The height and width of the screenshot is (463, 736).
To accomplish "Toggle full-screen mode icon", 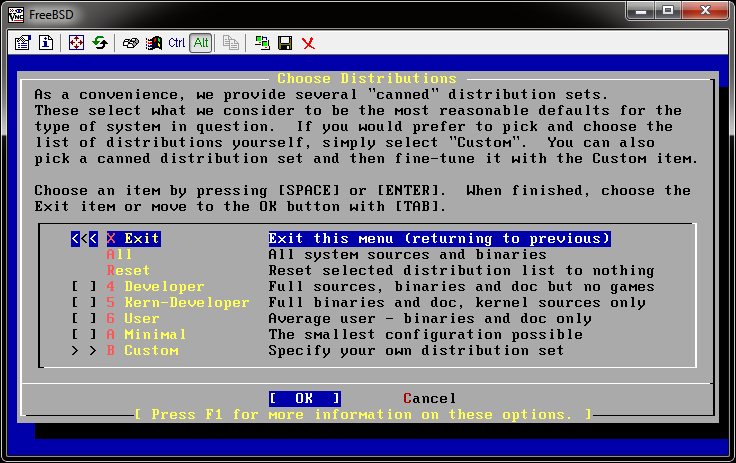I will coord(76,43).
